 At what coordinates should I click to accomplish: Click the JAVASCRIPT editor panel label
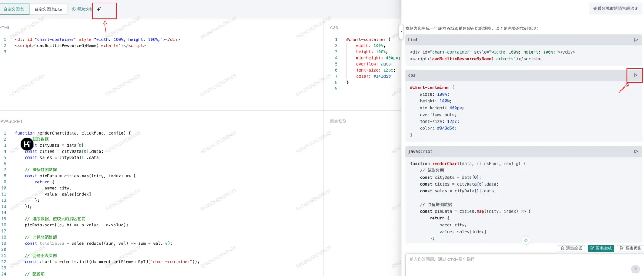click(12, 121)
